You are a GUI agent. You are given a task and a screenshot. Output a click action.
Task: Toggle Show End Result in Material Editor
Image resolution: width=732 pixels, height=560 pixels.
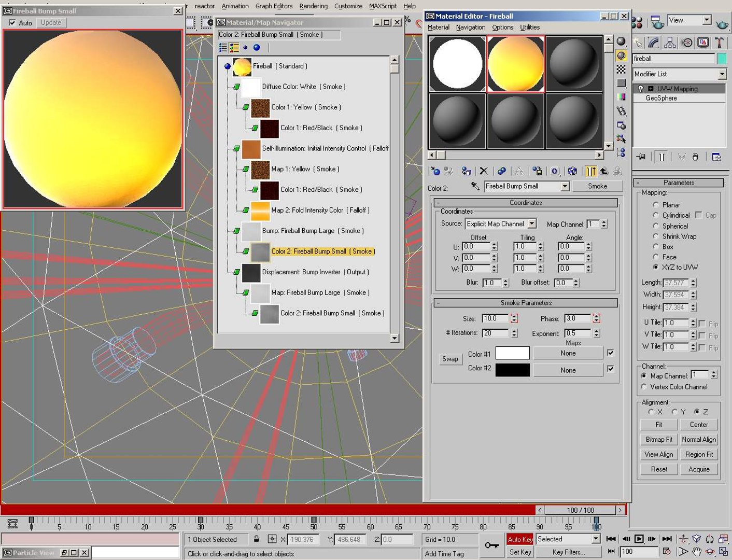591,171
